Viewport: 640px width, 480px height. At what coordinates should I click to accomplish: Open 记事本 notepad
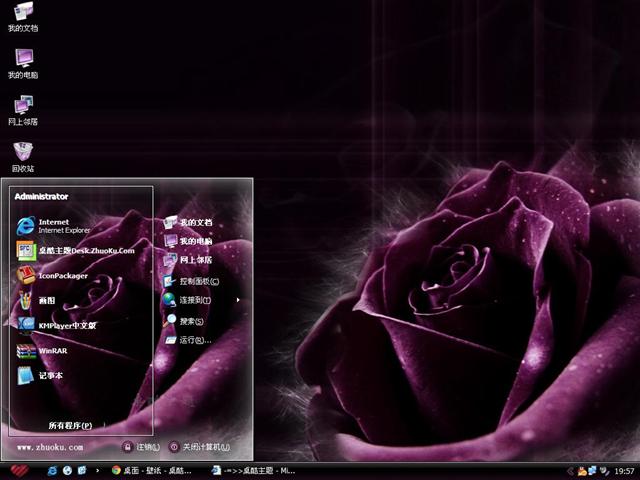[40, 376]
